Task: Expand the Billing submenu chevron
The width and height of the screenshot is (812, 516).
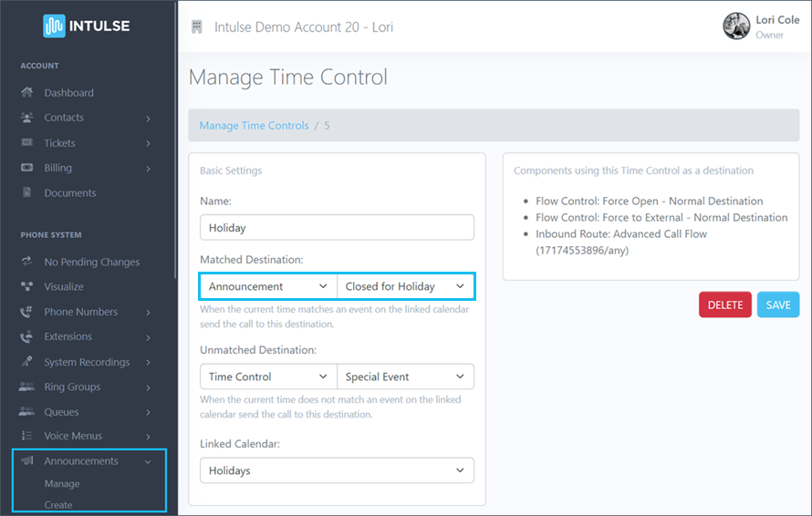Action: (148, 169)
